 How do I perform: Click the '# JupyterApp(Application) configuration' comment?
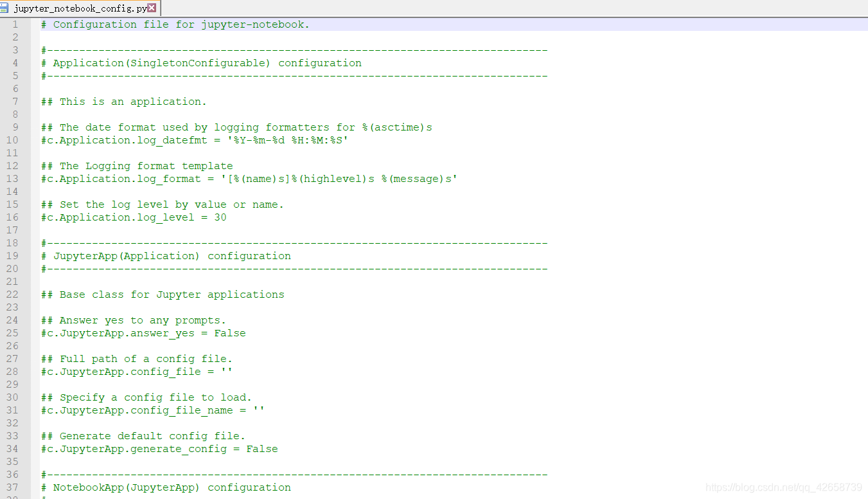(x=166, y=256)
